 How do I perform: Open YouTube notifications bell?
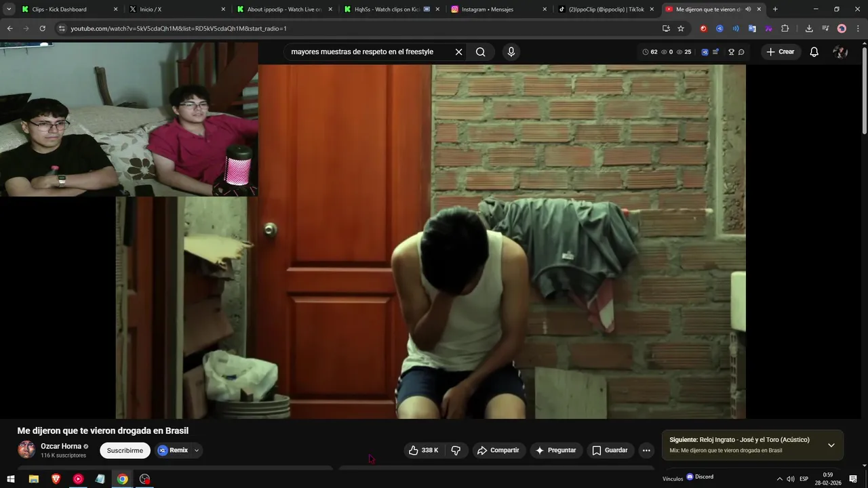coord(814,52)
